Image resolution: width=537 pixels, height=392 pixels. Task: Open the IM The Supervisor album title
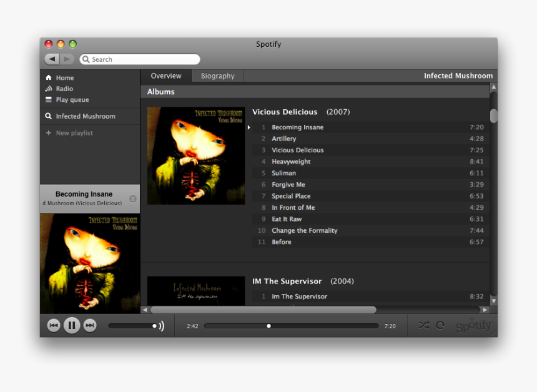point(287,281)
